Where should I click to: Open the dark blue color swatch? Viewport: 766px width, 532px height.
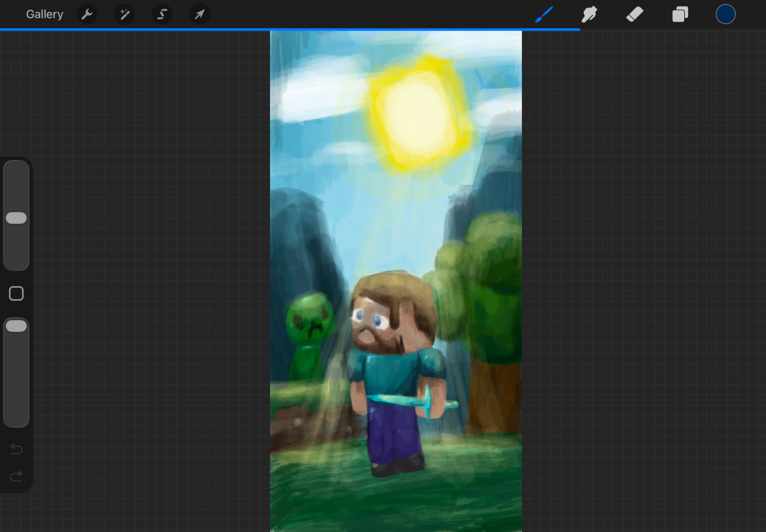(x=725, y=14)
